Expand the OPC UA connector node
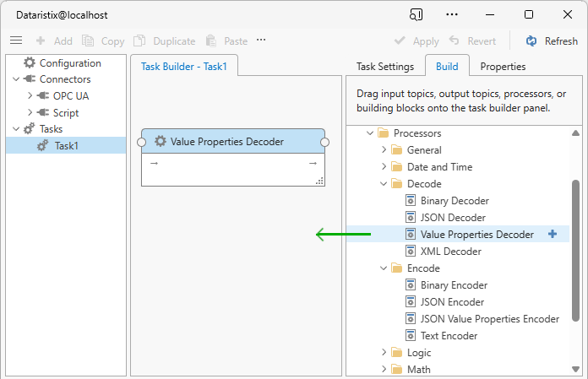This screenshot has width=588, height=379. [30, 96]
